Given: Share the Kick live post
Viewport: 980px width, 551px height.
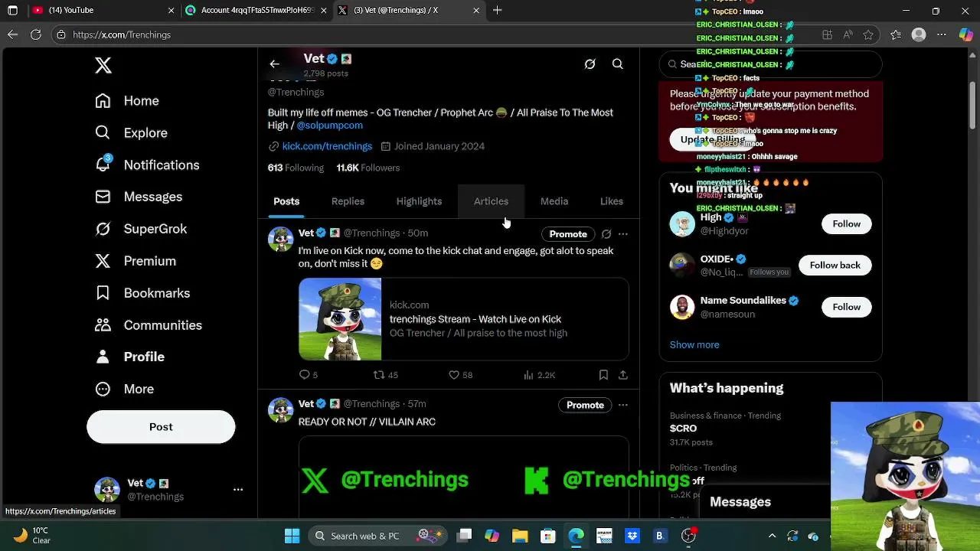Looking at the screenshot, I should 623,375.
